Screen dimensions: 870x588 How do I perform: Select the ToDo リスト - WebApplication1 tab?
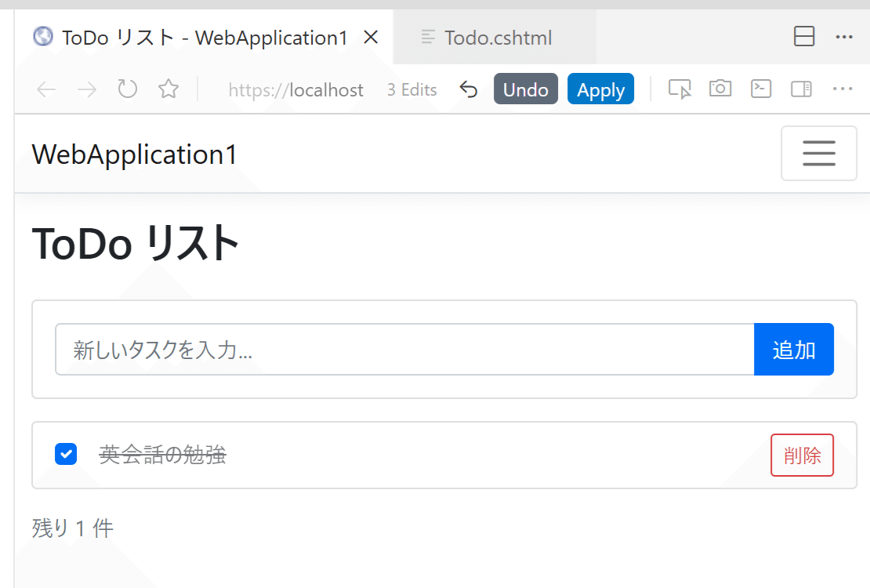204,38
